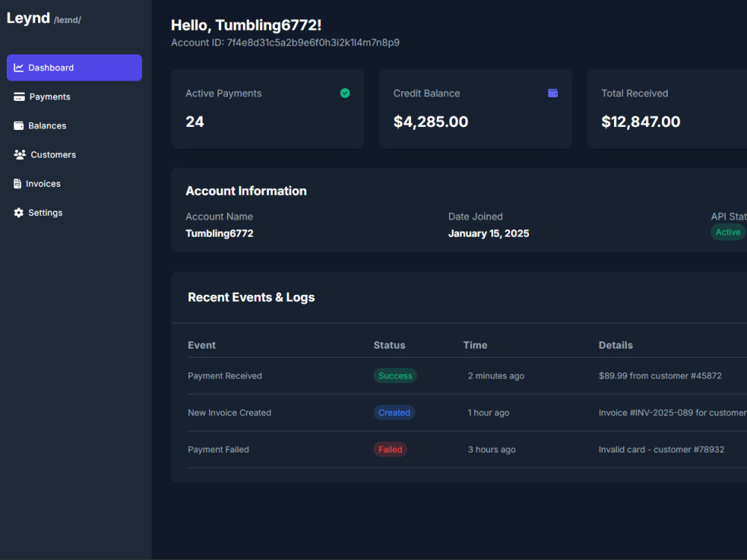The width and height of the screenshot is (747, 560).
Task: Open the Invoices section
Action: (74, 184)
